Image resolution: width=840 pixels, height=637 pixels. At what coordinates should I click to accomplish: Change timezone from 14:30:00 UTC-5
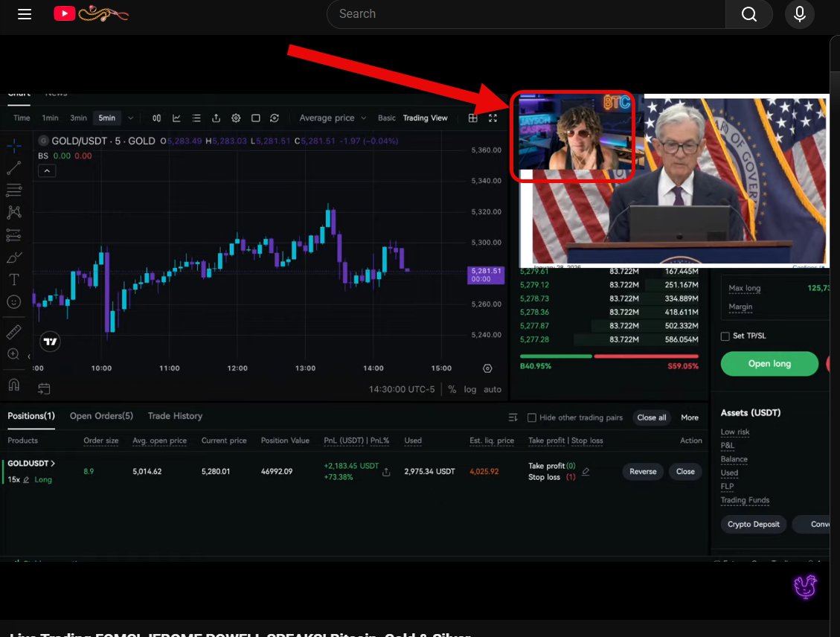click(x=402, y=389)
